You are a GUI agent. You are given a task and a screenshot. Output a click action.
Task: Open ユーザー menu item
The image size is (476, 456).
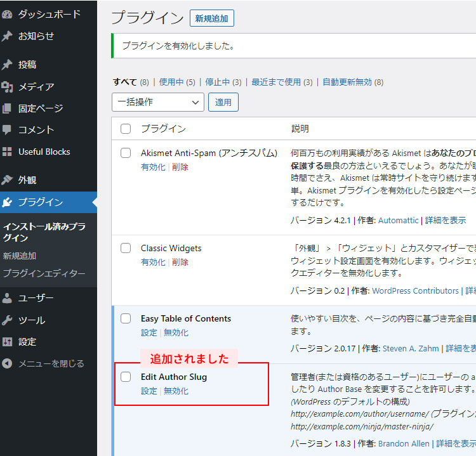click(x=36, y=298)
